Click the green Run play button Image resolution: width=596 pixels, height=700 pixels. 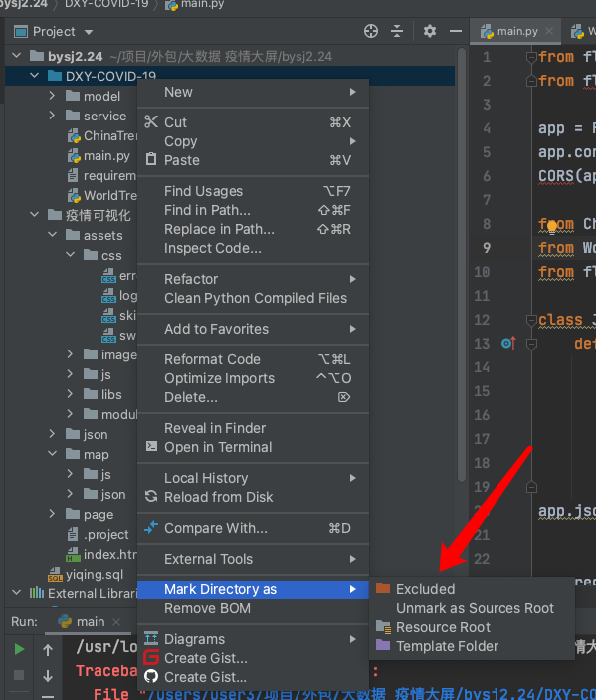point(19,649)
